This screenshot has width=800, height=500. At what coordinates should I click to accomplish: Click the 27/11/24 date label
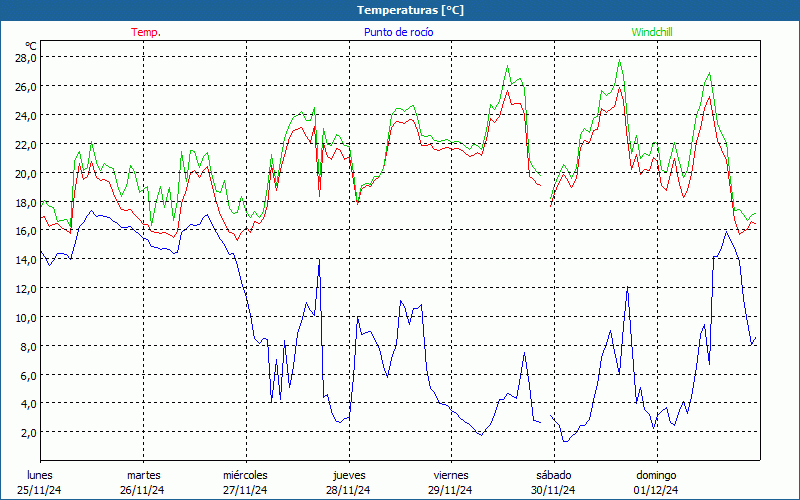coord(245,490)
